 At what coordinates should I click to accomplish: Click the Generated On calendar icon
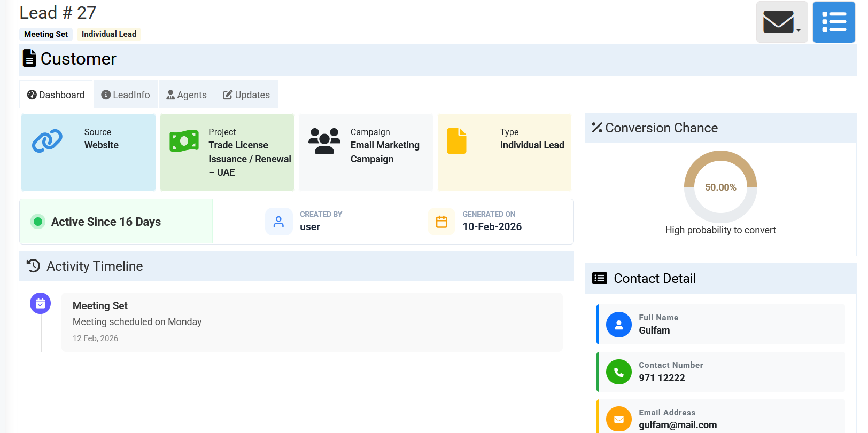click(x=441, y=222)
